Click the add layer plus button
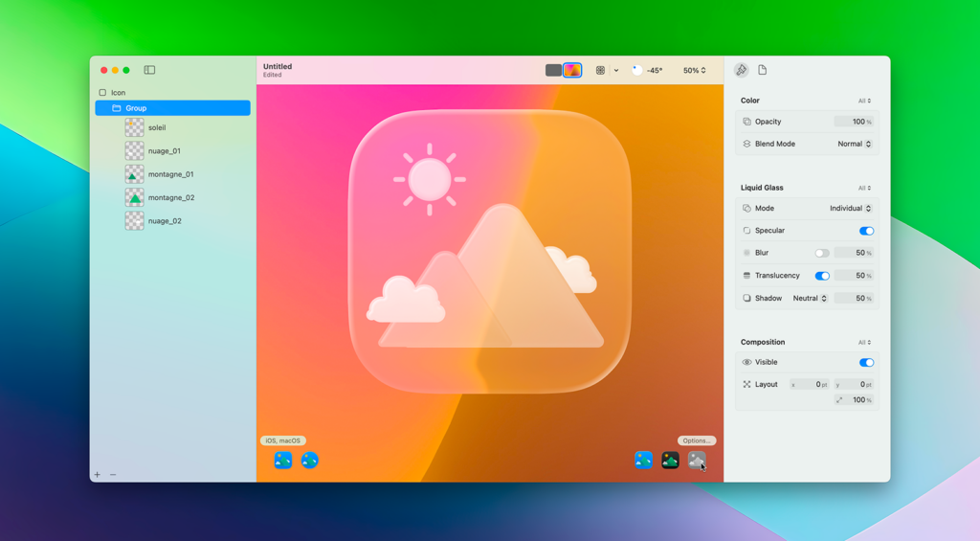This screenshot has width=980, height=541. click(97, 475)
